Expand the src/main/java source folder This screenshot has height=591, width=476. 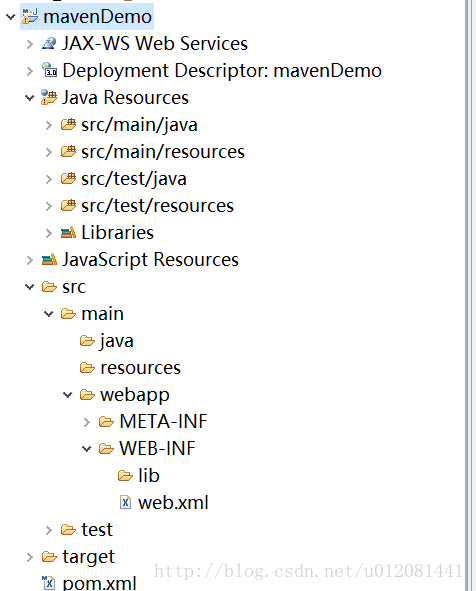tap(49, 125)
